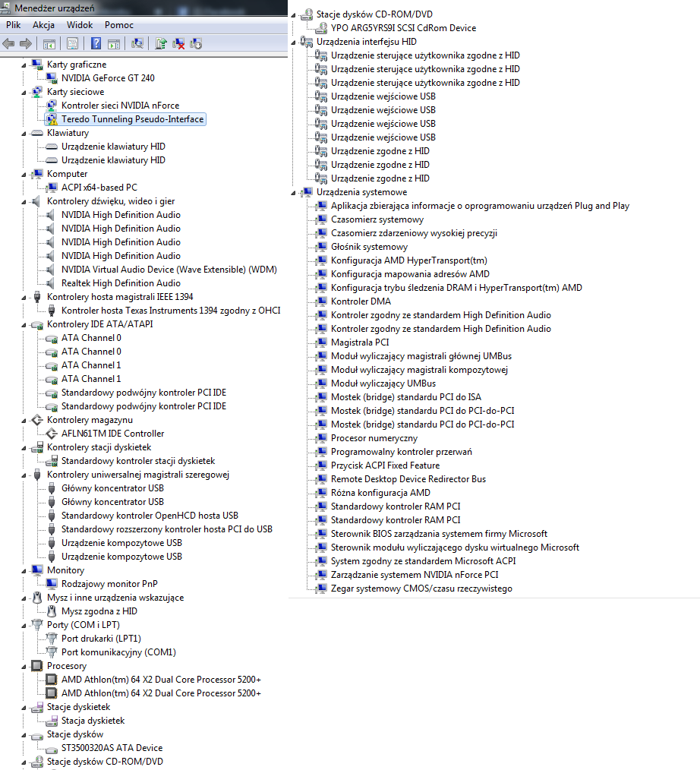Collapse the Karty graficzne category
The width and height of the screenshot is (700, 770).
pos(24,65)
